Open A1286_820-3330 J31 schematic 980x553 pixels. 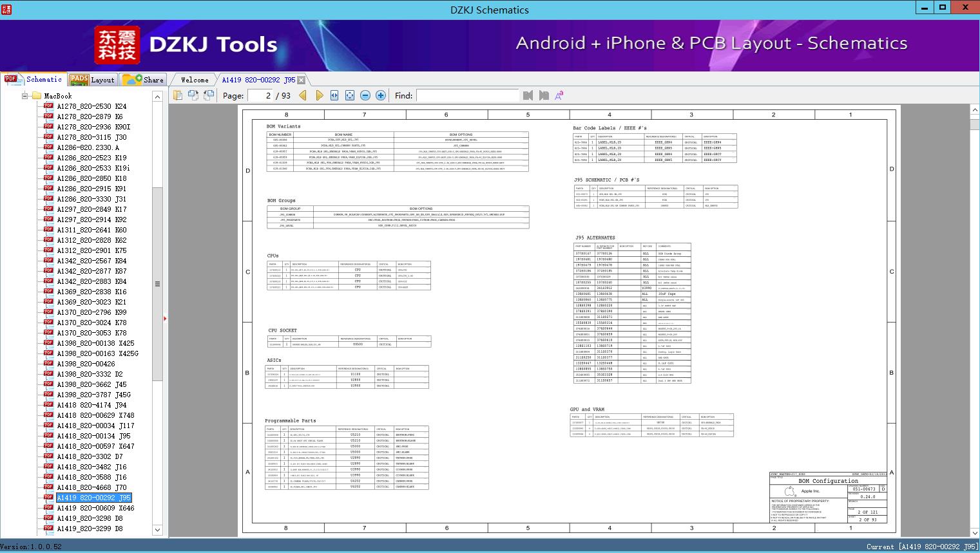(91, 199)
